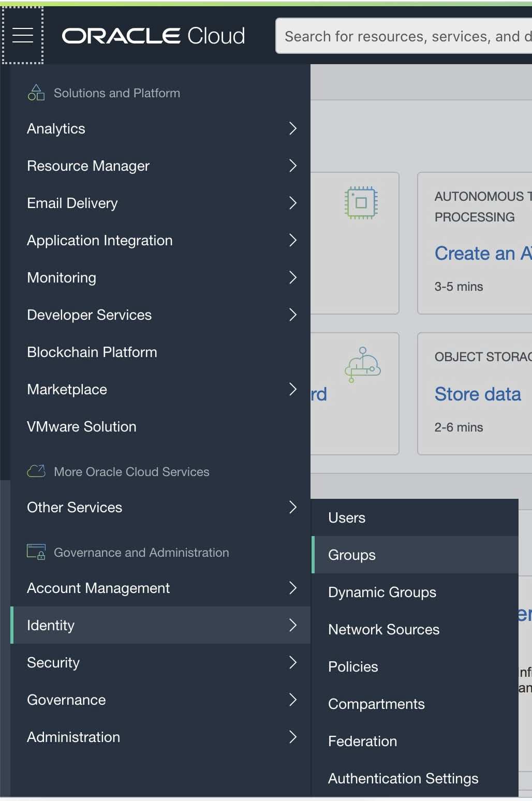Screen dimensions: 532x801
Task: Click the AUTONOMOUS card title text
Action: pos(483,206)
